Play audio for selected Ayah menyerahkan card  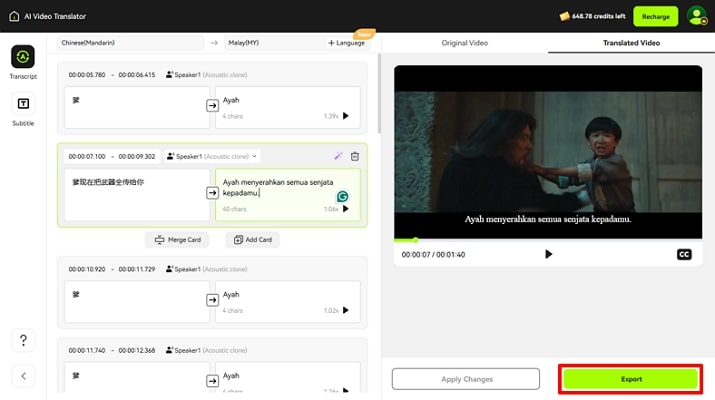(346, 209)
